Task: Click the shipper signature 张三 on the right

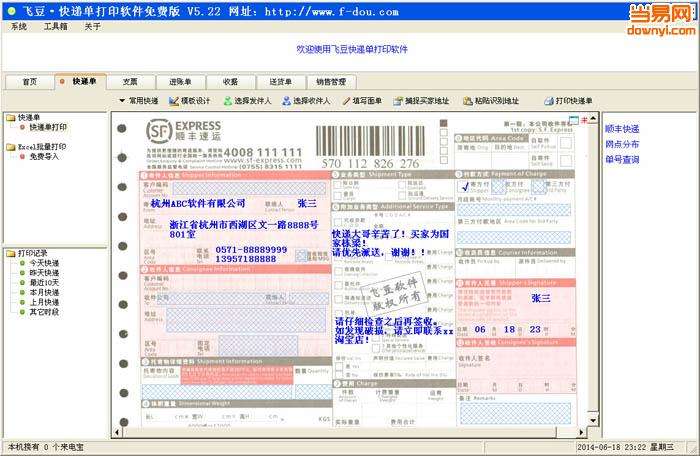Action: click(541, 298)
